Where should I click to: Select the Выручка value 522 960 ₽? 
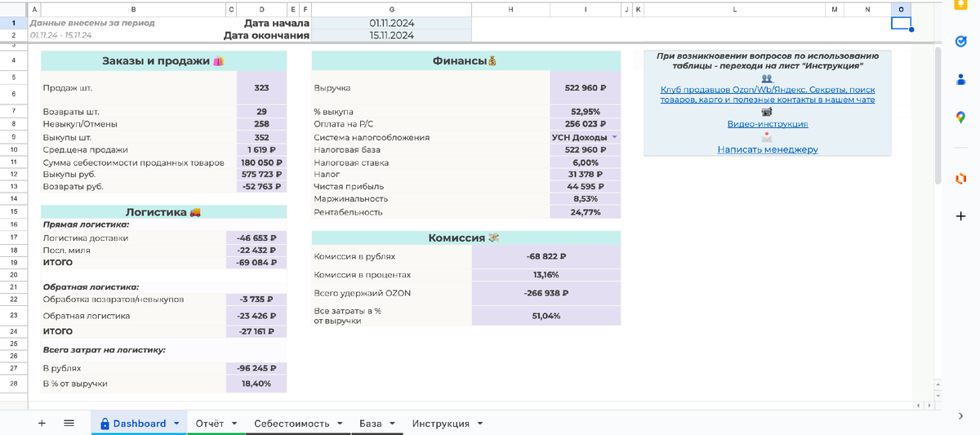click(586, 87)
